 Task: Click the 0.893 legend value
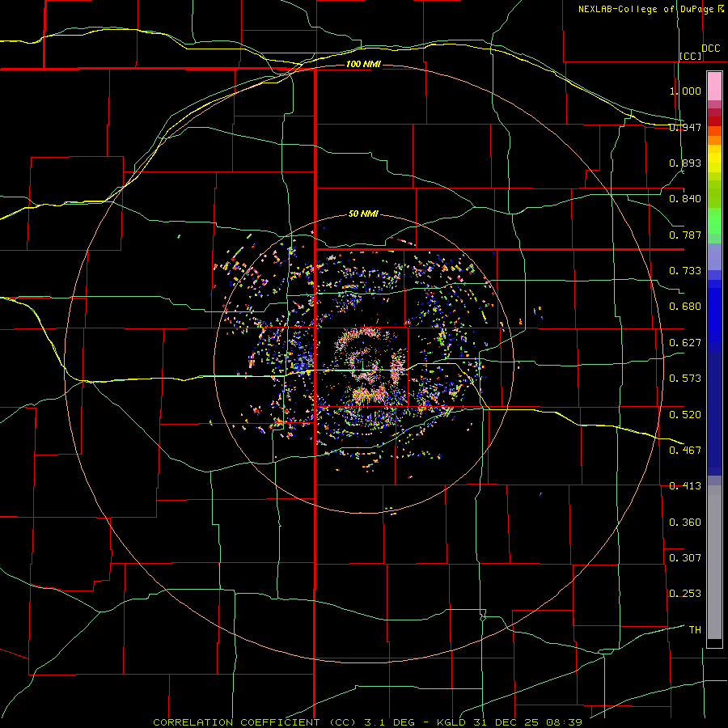tap(685, 163)
